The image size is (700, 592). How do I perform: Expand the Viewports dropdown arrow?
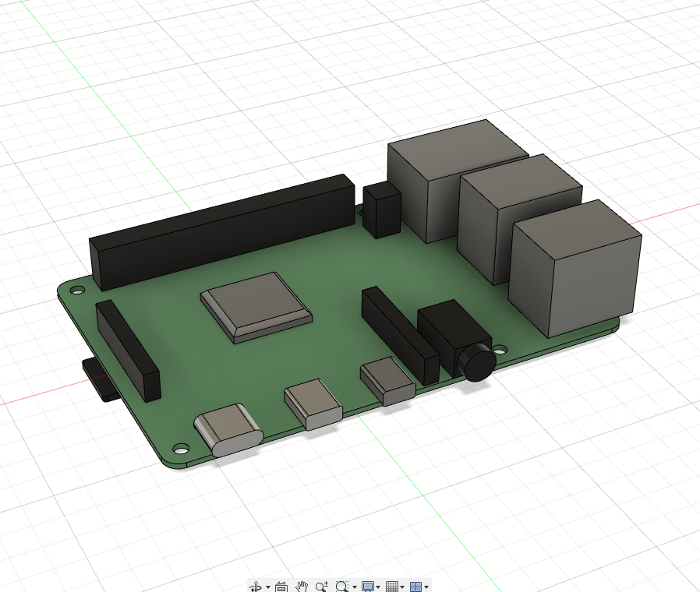(x=426, y=587)
